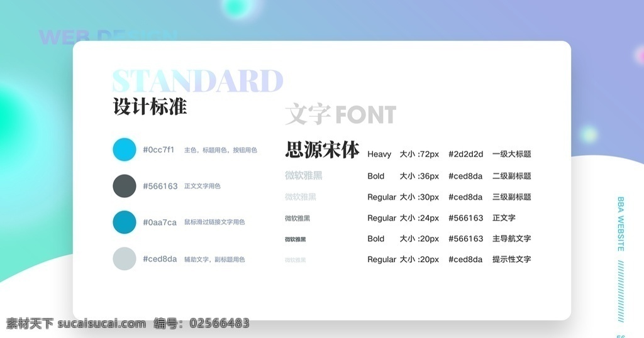
Task: Click the '文字 FONT' section heading
Action: pos(340,114)
